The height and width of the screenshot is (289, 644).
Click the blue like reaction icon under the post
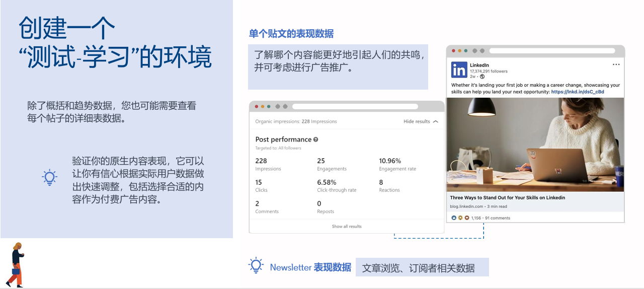(454, 218)
